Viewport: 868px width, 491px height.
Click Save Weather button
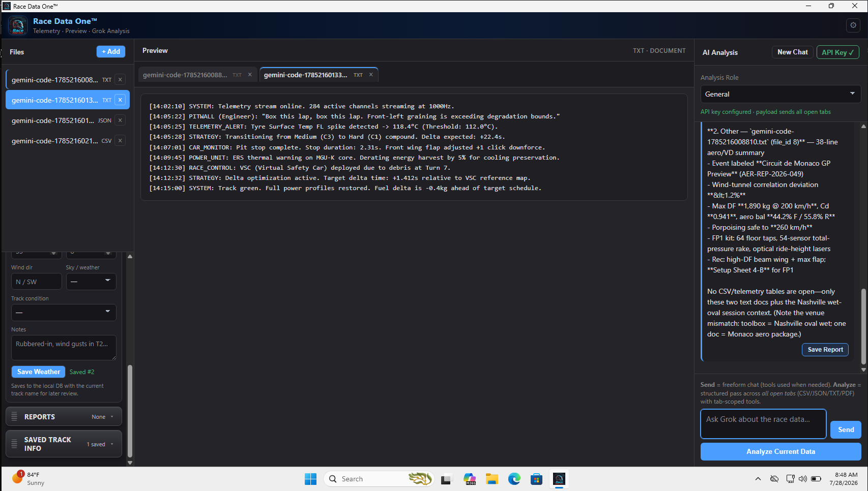pos(38,372)
